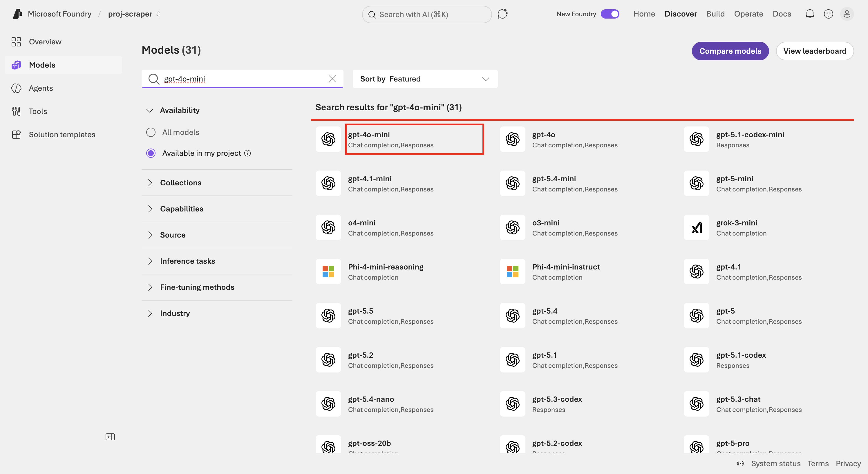The width and height of the screenshot is (868, 474).
Task: Click the grok-3-mini xAI logo tile
Action: coord(697,227)
